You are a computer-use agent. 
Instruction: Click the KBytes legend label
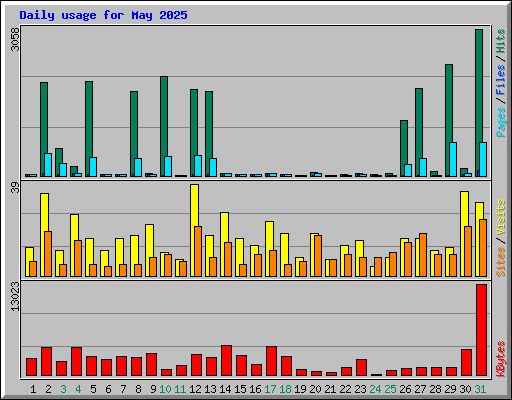(x=501, y=359)
